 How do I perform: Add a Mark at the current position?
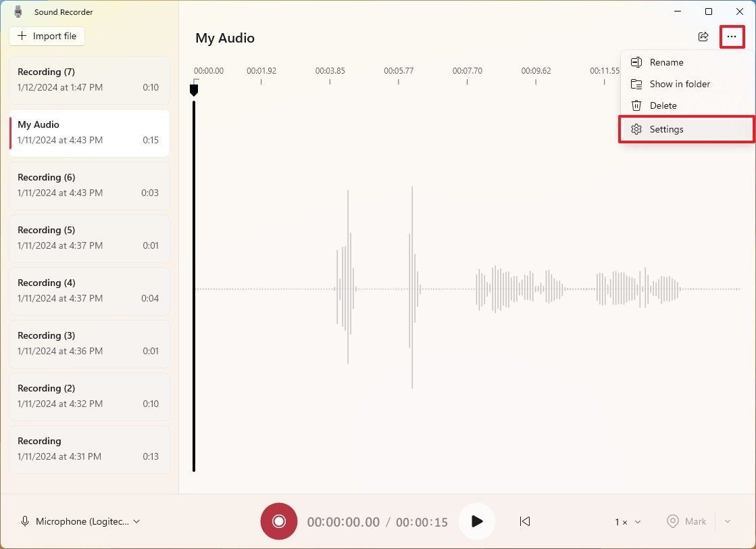tap(686, 521)
